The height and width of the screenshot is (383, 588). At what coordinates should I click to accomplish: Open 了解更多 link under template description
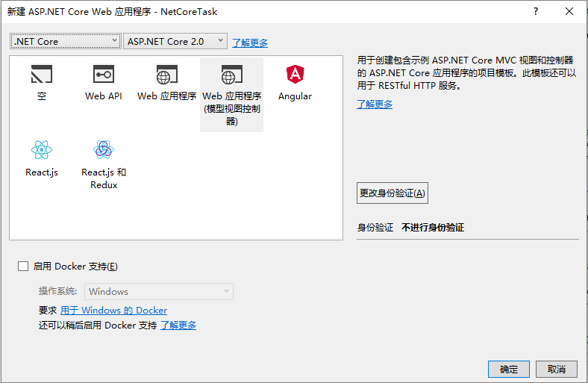pos(375,104)
